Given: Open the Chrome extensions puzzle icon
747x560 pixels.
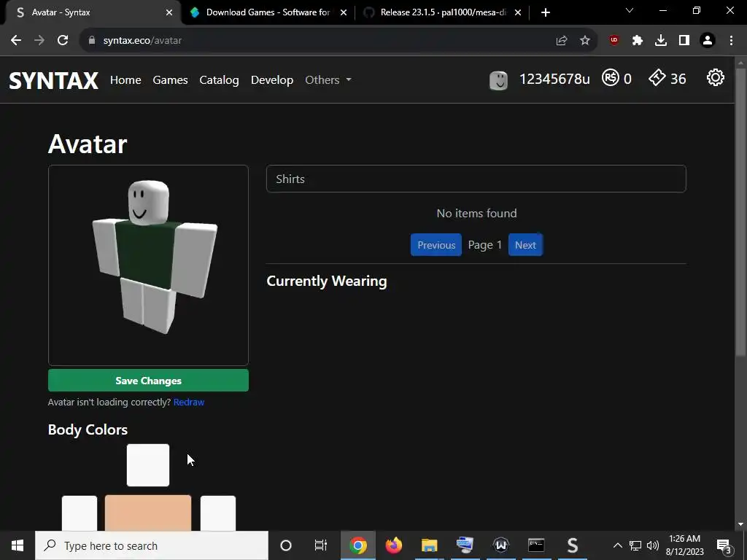Looking at the screenshot, I should point(638,41).
